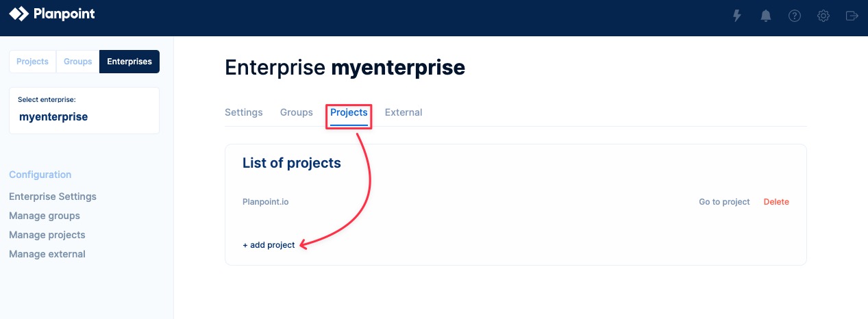Screen dimensions: 868x319
Task: Select the enterprise Projects tab
Action: 349,112
